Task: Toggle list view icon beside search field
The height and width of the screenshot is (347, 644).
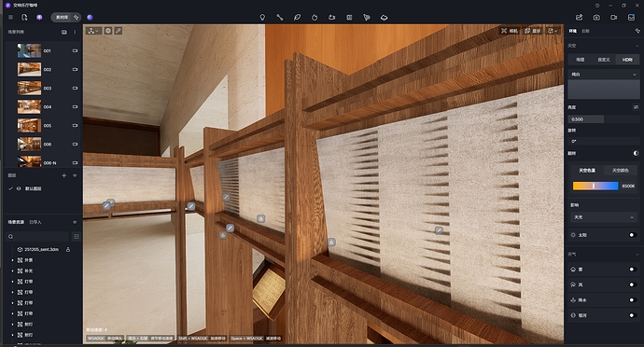Action: [x=76, y=237]
